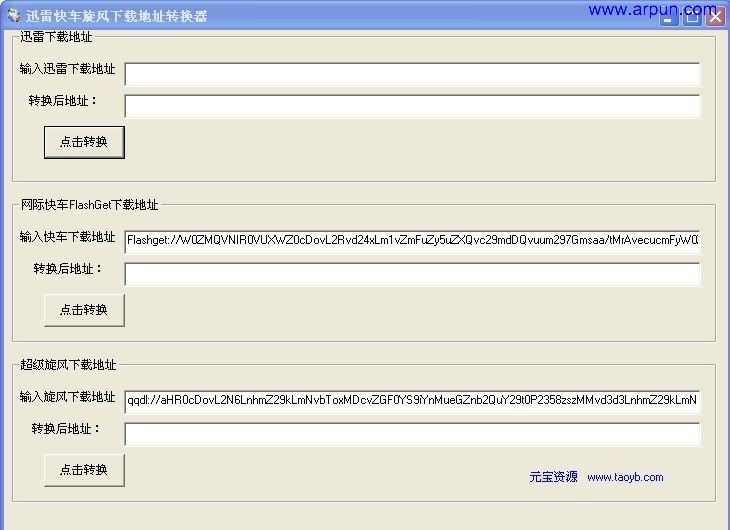Click the 输入迅雷下载地址 label
Screen dimensions: 730x530
pyautogui.click(x=68, y=69)
